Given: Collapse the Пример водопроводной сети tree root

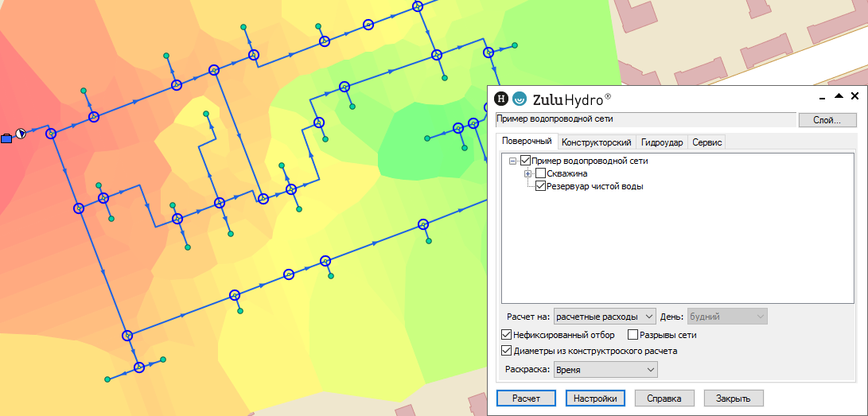Looking at the screenshot, I should (512, 161).
